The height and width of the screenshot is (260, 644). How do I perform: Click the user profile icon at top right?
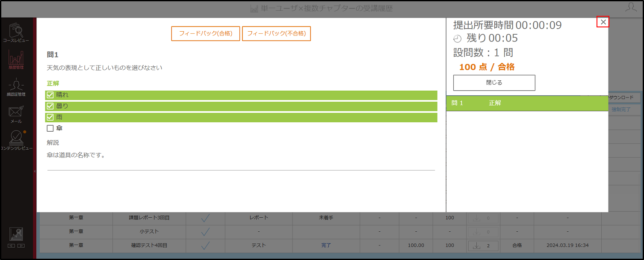coord(631,7)
